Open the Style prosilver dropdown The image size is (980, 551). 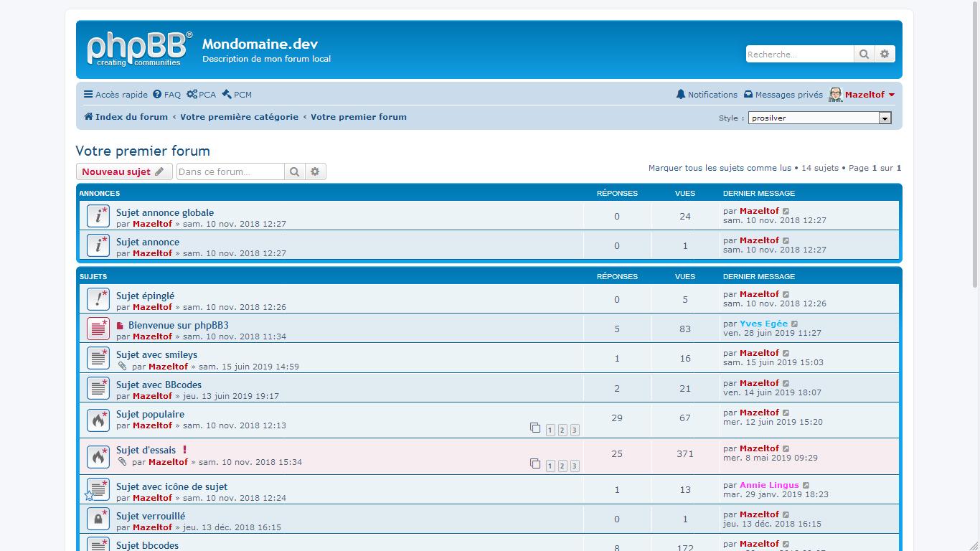820,118
